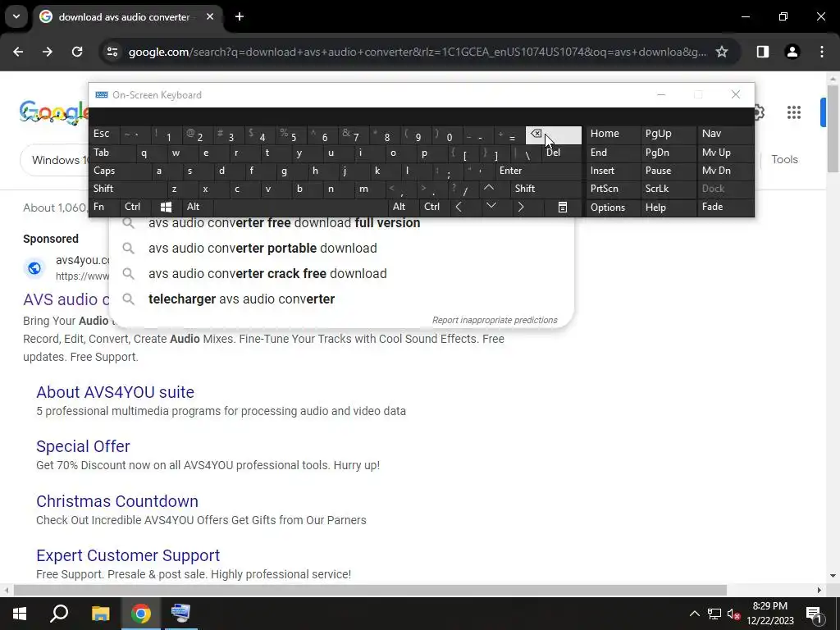Click Report inappropriate predictions
Image resolution: width=840 pixels, height=630 pixels.
495,321
